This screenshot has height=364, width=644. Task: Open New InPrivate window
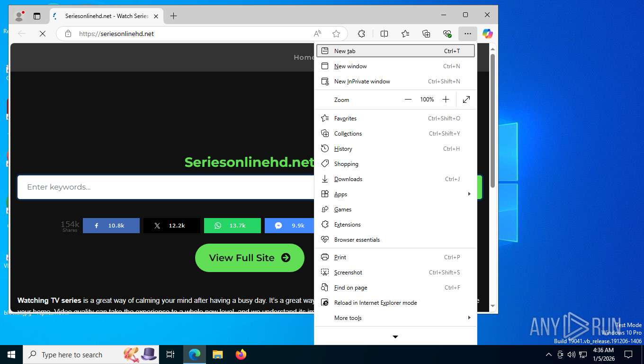[x=395, y=82]
